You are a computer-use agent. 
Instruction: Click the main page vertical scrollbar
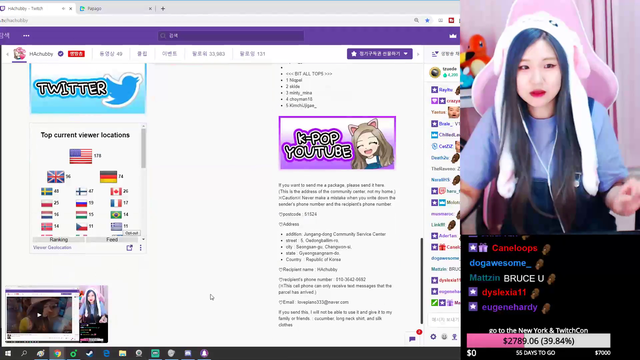coord(422,281)
